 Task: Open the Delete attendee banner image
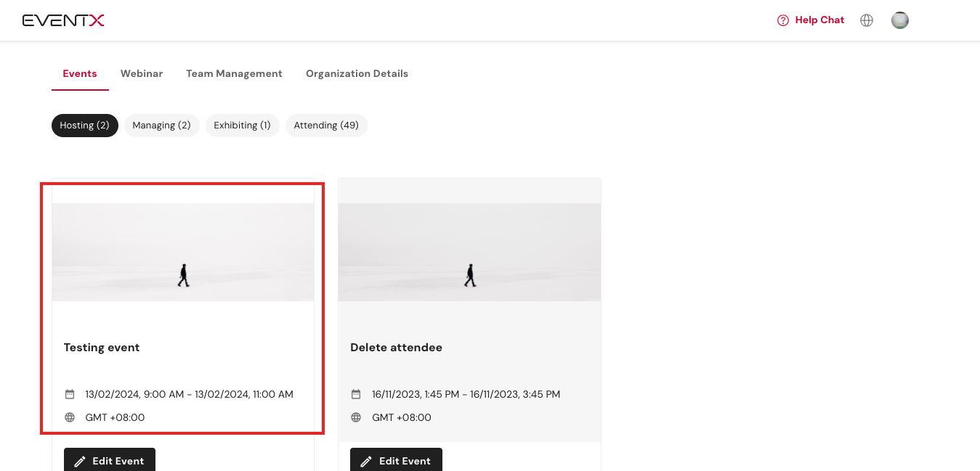[x=469, y=252]
